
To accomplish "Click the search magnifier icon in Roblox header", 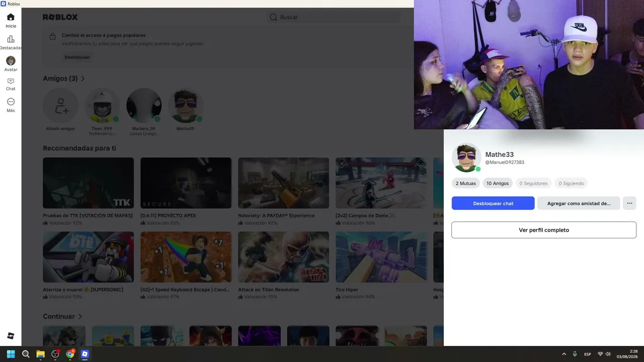I will (x=273, y=17).
